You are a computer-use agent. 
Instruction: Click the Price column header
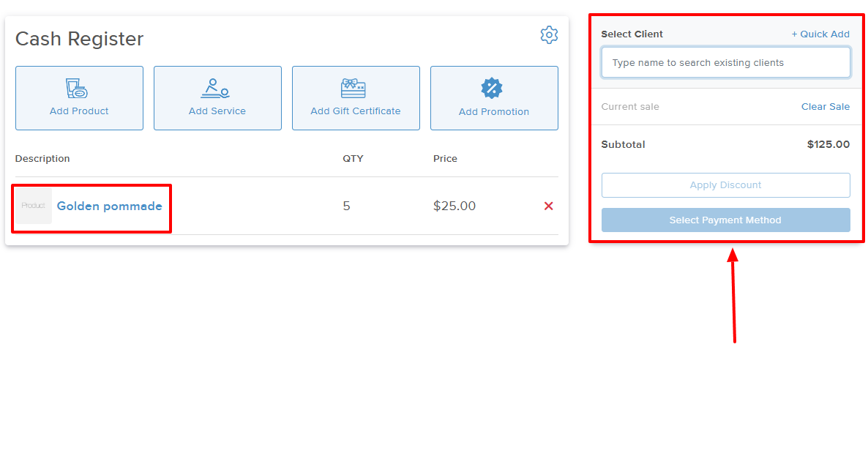[445, 159]
